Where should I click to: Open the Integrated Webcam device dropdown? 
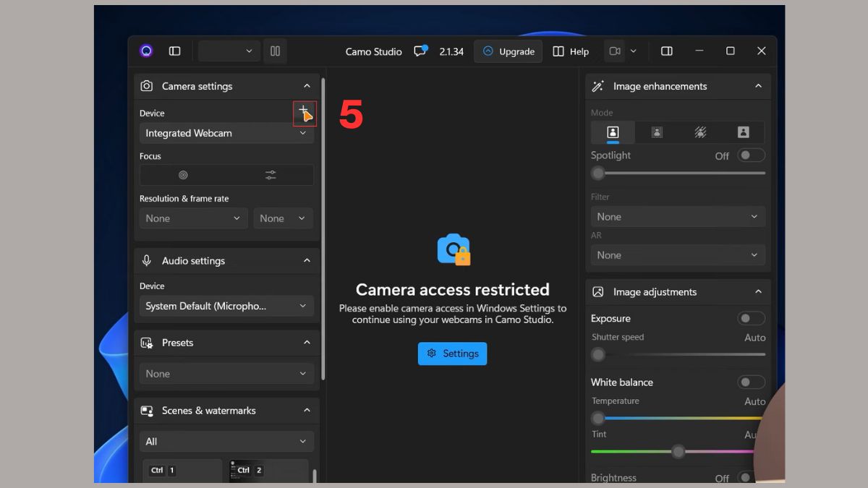(x=226, y=133)
